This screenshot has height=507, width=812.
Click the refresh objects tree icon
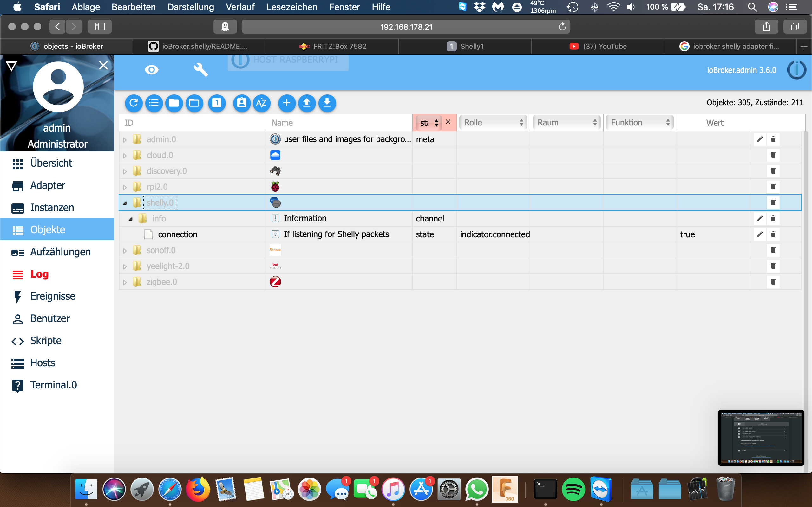pyautogui.click(x=134, y=103)
